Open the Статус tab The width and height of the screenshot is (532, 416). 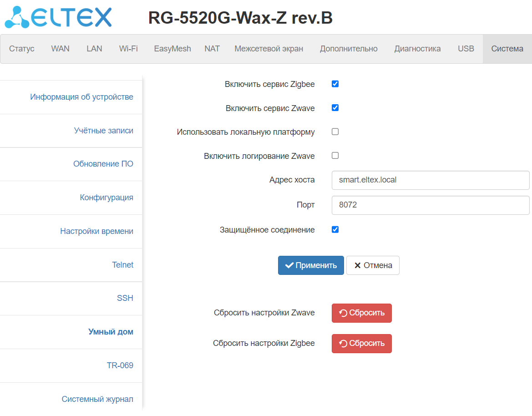pos(22,49)
